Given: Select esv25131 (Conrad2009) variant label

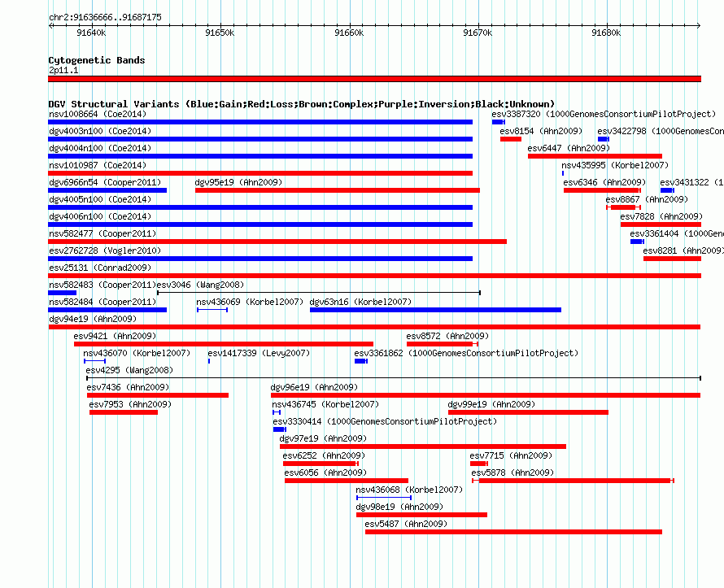Looking at the screenshot, I should click(100, 268).
